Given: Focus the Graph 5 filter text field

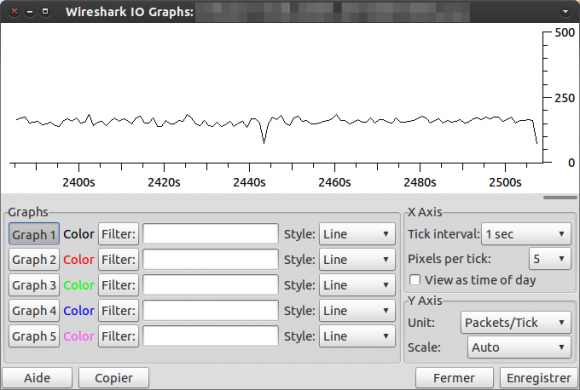Looking at the screenshot, I should (210, 336).
